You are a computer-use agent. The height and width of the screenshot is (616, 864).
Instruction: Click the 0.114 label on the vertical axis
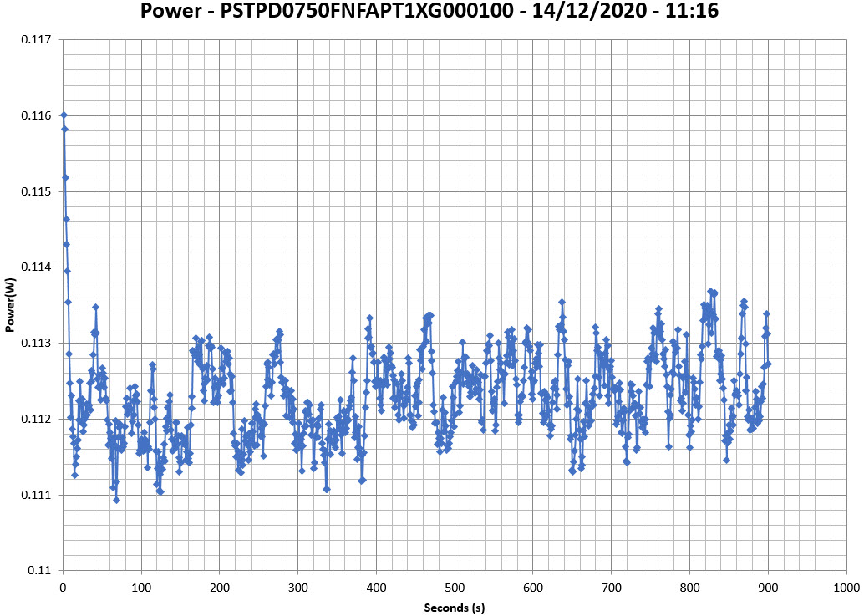pyautogui.click(x=38, y=267)
